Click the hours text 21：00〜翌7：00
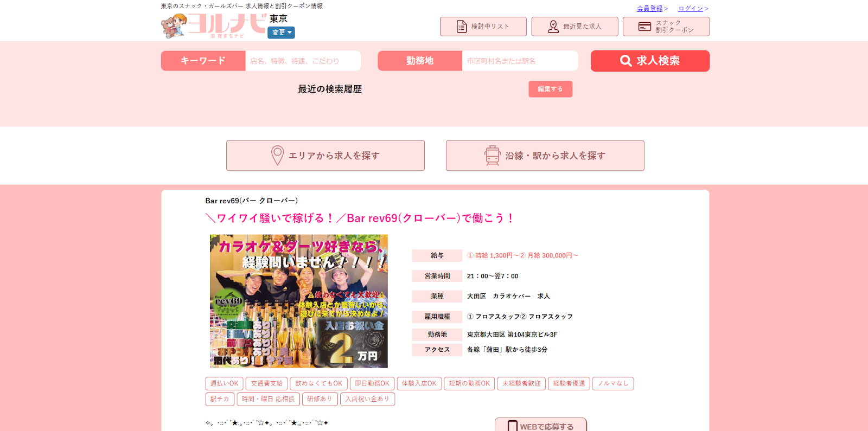This screenshot has height=431, width=868. click(x=493, y=276)
